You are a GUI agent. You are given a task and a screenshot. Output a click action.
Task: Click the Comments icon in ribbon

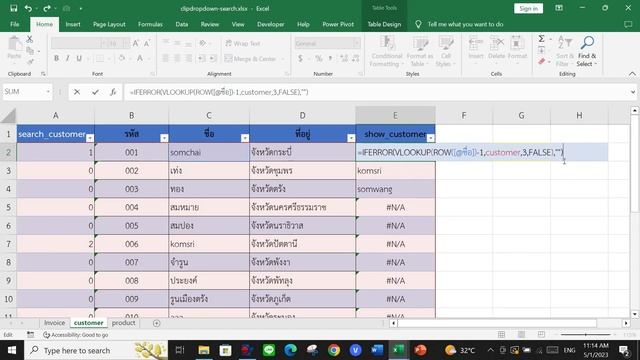point(628,24)
